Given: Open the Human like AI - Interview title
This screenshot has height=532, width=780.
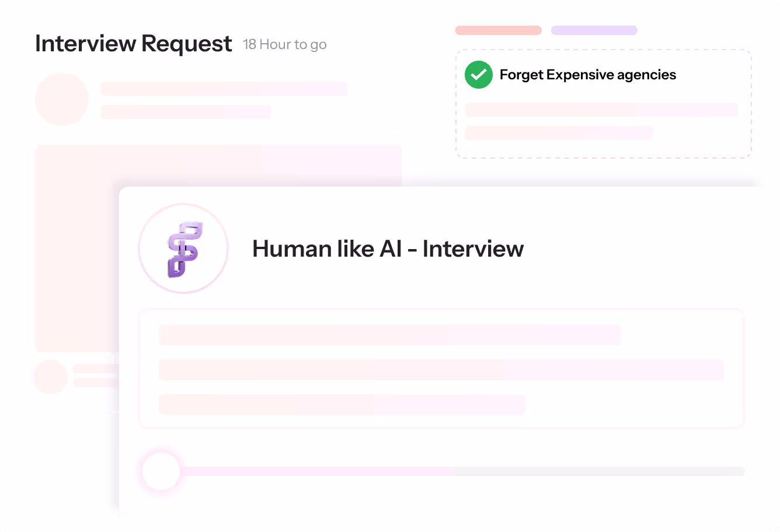Looking at the screenshot, I should [388, 249].
